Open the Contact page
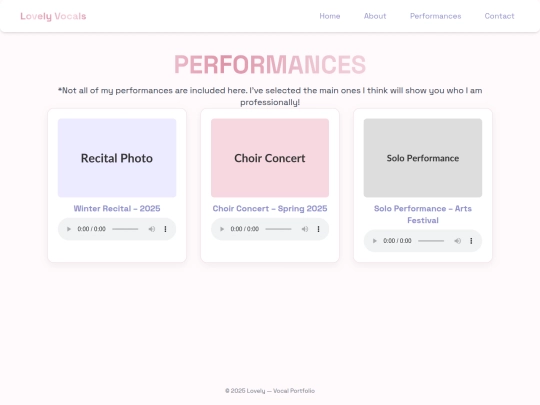This screenshot has height=405, width=540. tap(499, 16)
